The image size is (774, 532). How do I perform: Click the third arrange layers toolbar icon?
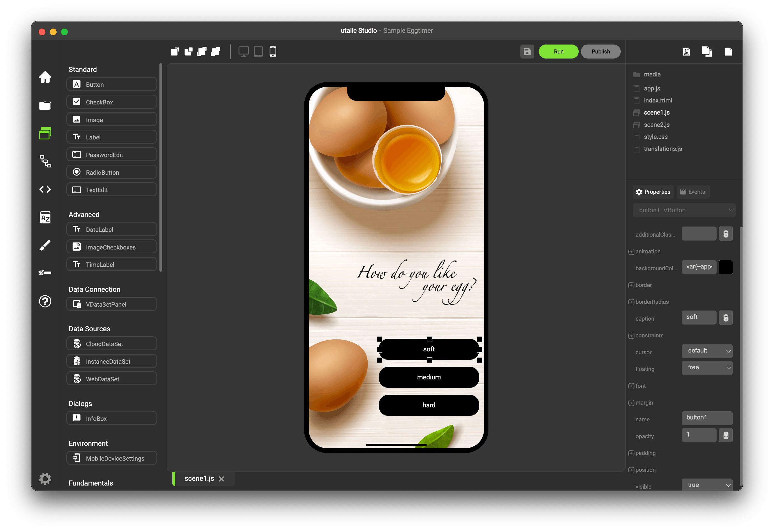pyautogui.click(x=202, y=51)
